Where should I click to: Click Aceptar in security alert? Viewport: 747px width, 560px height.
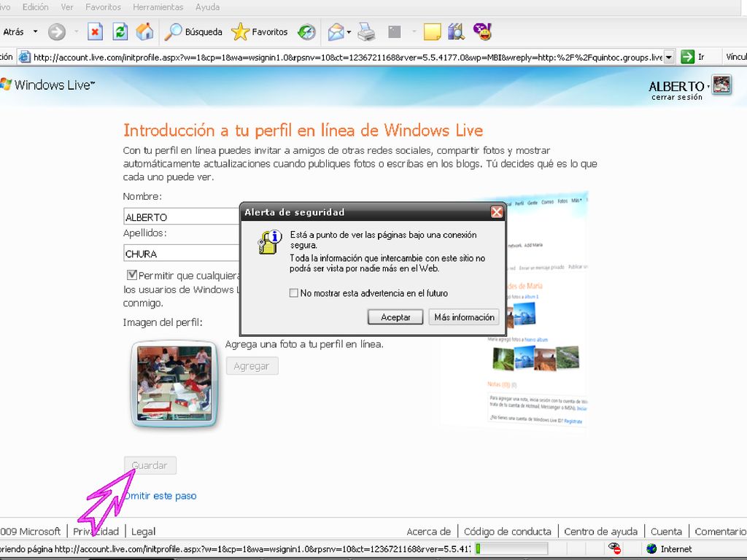pos(395,317)
